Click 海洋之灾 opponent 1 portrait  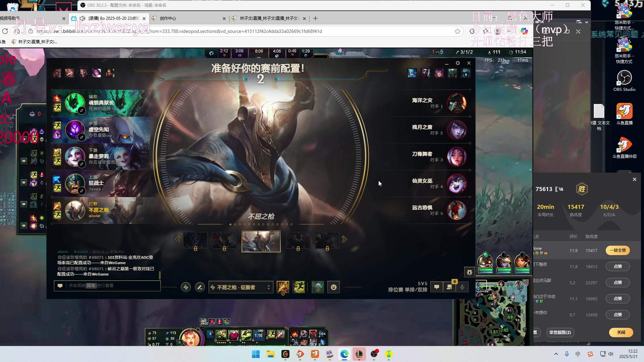(x=457, y=103)
